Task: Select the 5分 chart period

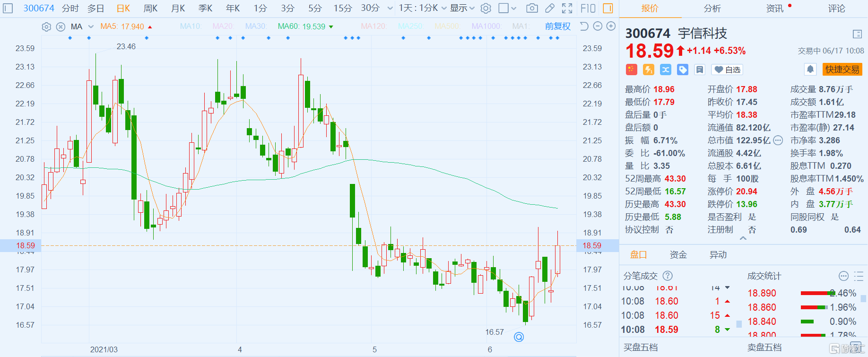Action: click(315, 8)
